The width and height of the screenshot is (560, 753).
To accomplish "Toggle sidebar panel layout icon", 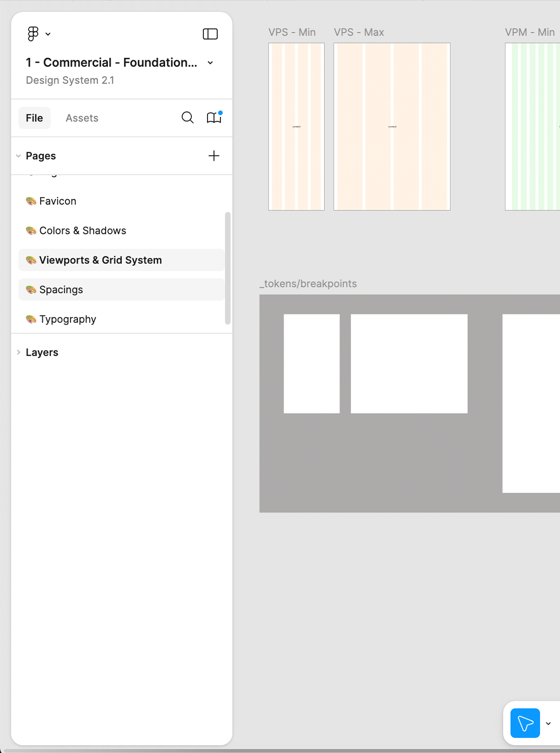I will coord(210,34).
